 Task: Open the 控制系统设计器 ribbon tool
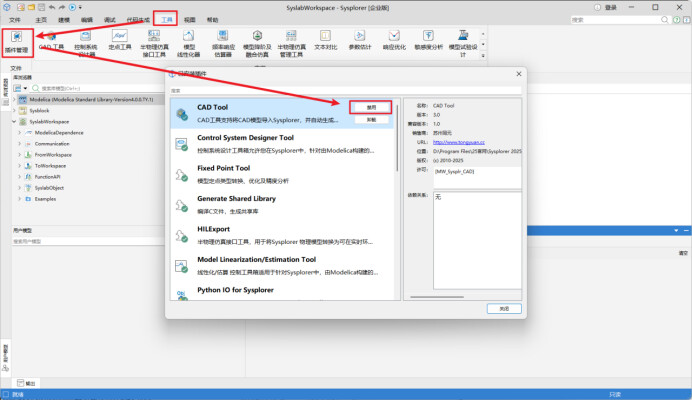point(86,43)
